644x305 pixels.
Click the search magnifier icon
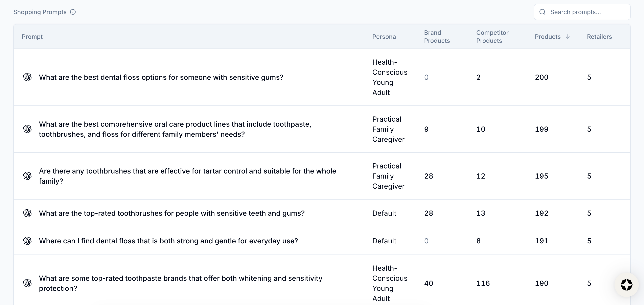click(542, 12)
